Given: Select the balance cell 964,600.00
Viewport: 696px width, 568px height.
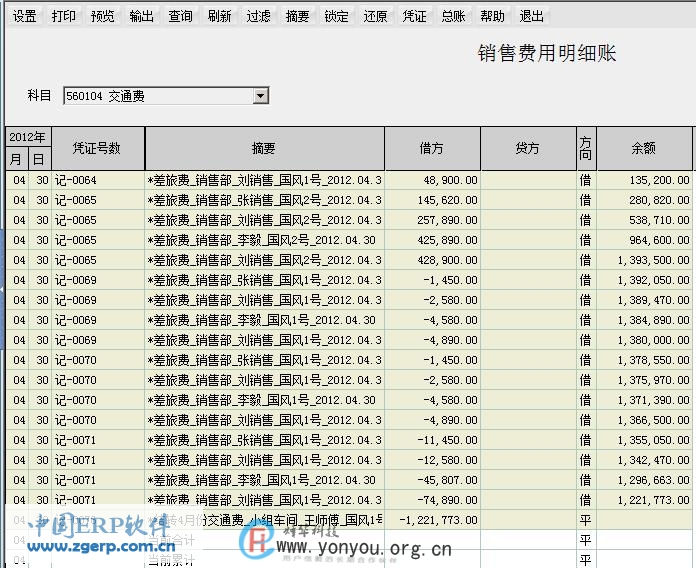Looking at the screenshot, I should click(x=644, y=240).
